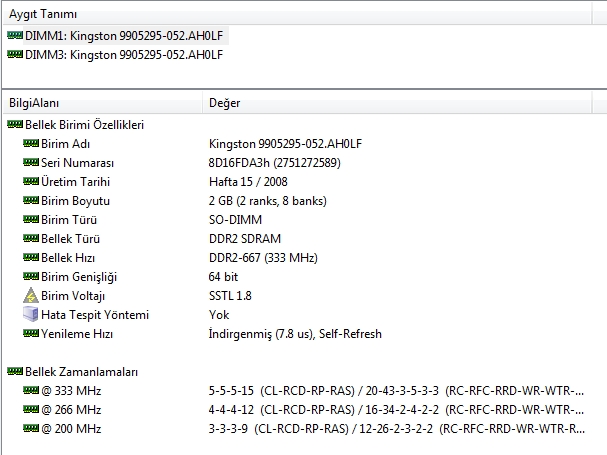This screenshot has height=455, width=607.
Task: Click the DDR2-667 (333 MHz) value
Action: coord(263,258)
